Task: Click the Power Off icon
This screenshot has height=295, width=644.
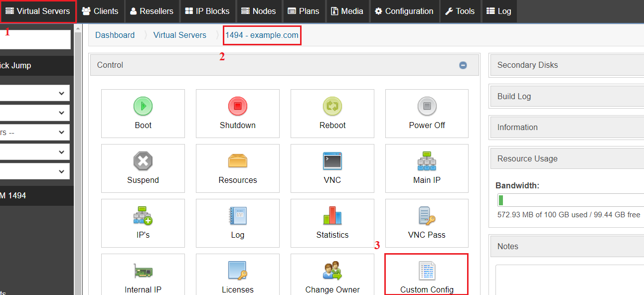Action: pos(427,106)
